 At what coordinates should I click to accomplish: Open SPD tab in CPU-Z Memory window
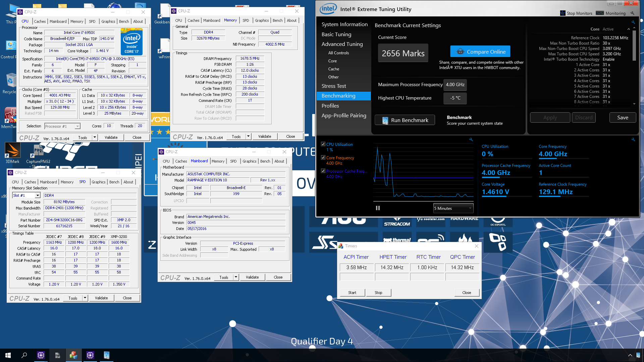[246, 20]
